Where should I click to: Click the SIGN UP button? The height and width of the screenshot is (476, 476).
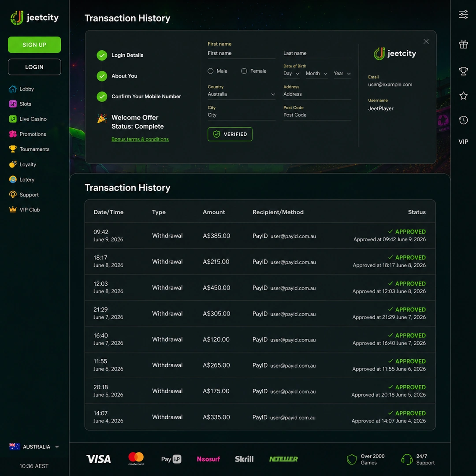(x=34, y=45)
